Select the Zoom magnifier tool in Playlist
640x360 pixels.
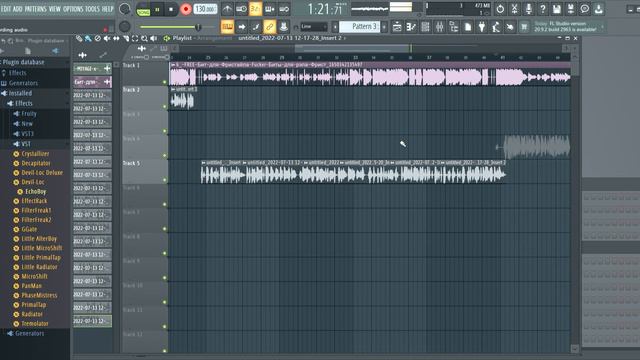tap(144, 38)
